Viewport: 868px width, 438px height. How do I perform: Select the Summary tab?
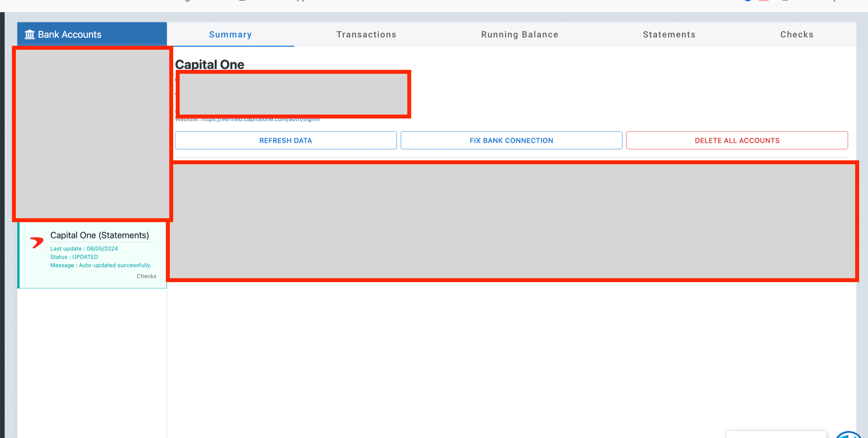point(230,35)
